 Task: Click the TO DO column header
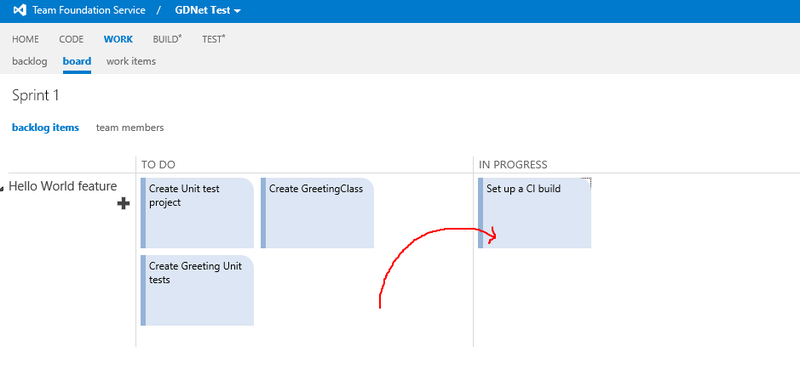[x=158, y=164]
